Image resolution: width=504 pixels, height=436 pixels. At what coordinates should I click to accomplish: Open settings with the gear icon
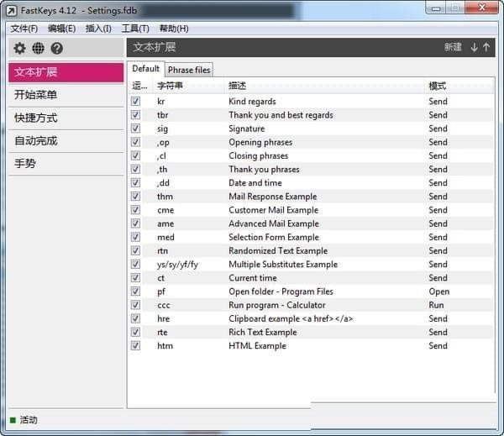coord(19,48)
